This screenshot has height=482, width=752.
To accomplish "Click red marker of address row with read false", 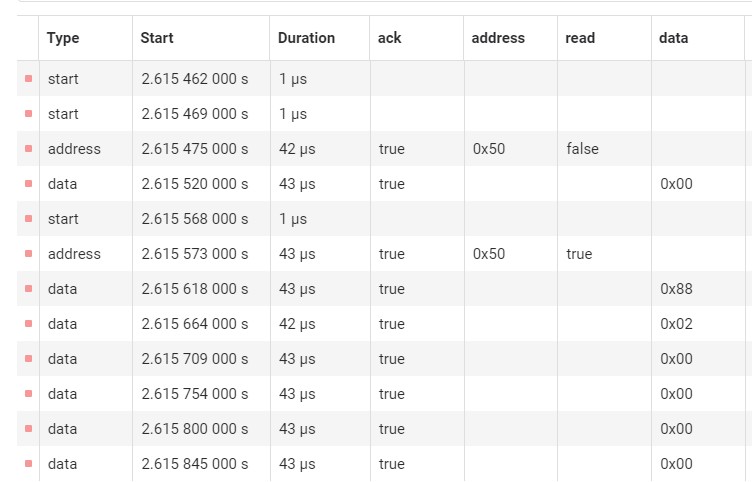I will coord(28,148).
